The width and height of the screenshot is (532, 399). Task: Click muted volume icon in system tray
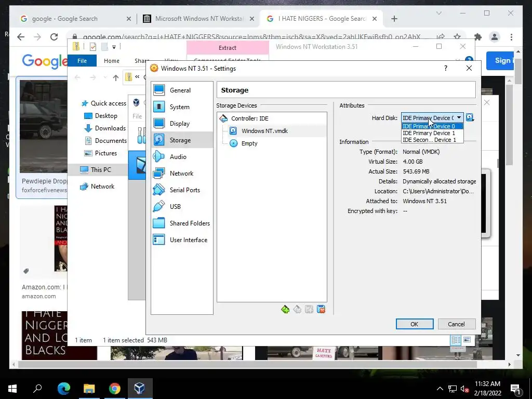pyautogui.click(x=464, y=389)
